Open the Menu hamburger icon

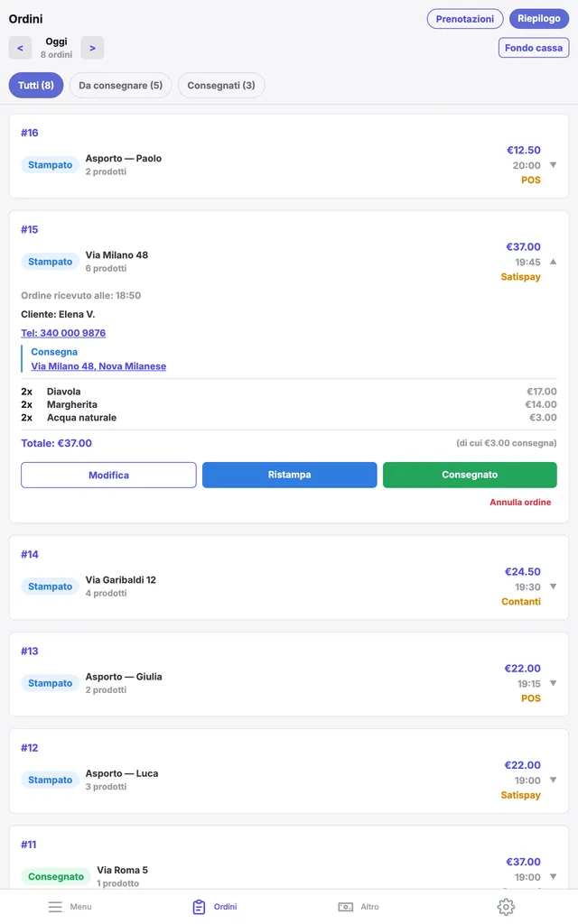(55, 906)
